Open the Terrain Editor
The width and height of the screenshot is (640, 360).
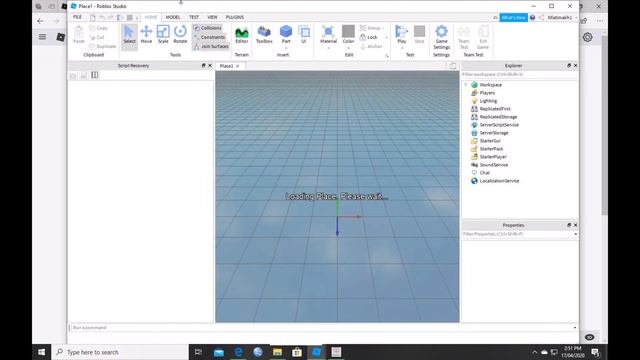pos(242,34)
